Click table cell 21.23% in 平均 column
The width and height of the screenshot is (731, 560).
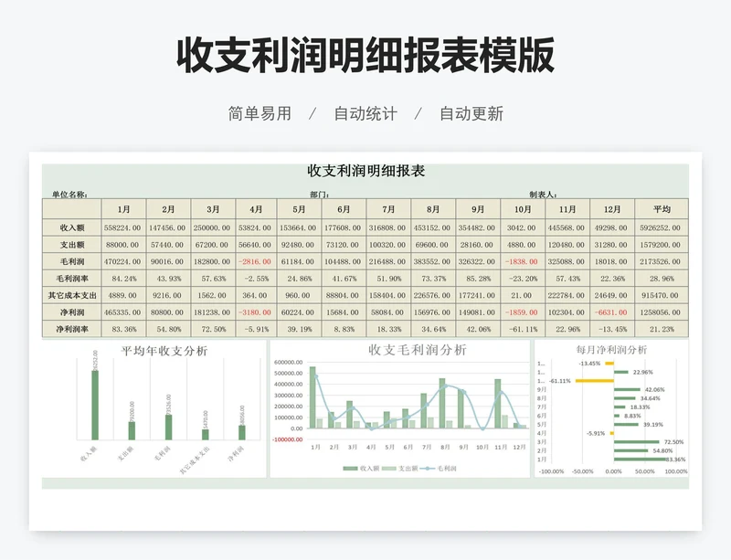tap(662, 329)
